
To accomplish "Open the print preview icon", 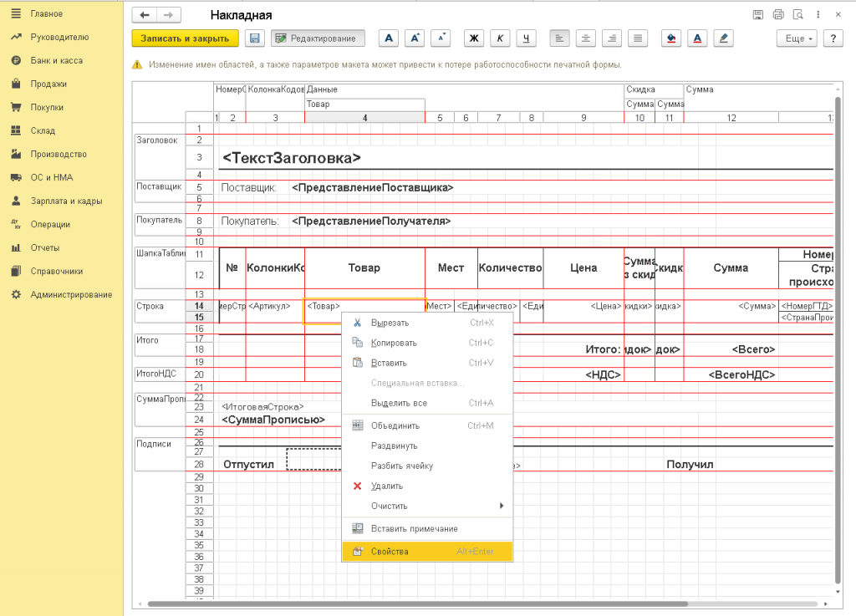I will click(798, 15).
